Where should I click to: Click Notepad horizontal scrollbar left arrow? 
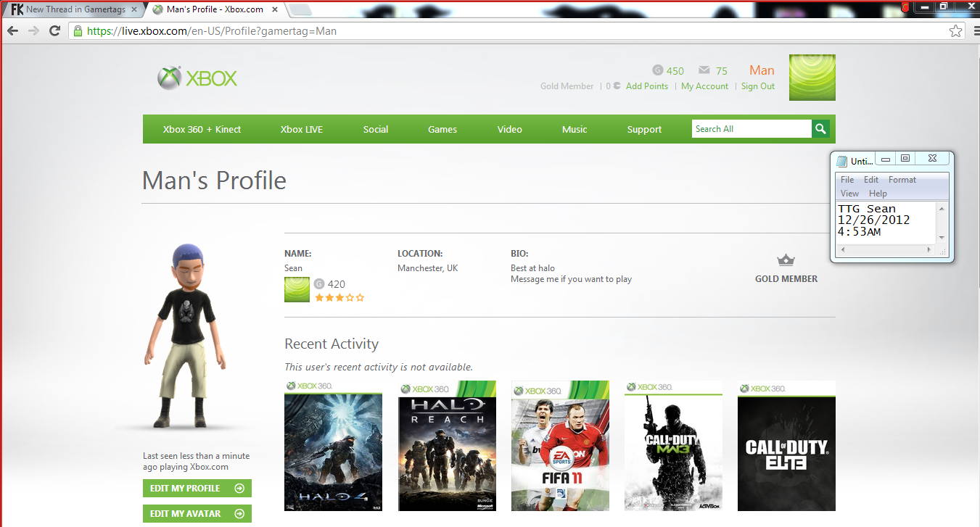pos(841,250)
